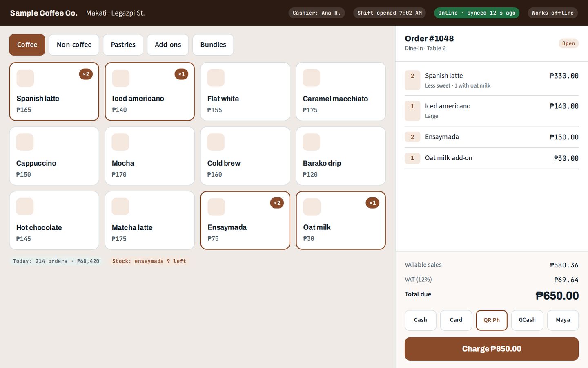Click the ×2 badge on Ensaymada tile
The height and width of the screenshot is (368, 588).
[x=277, y=203]
